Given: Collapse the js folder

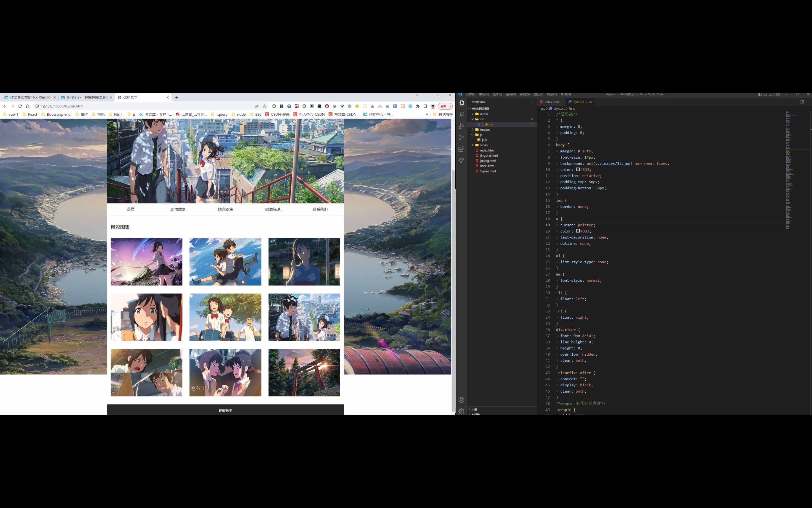Looking at the screenshot, I should click(502, 135).
